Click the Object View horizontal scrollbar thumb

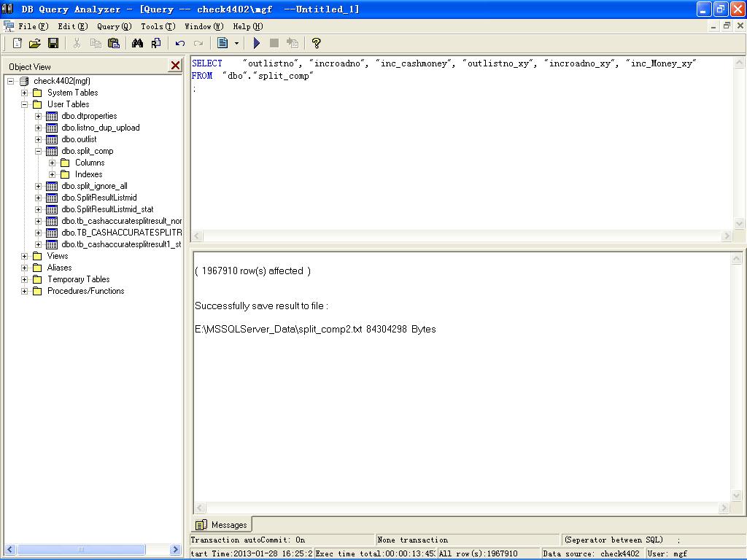(x=80, y=550)
